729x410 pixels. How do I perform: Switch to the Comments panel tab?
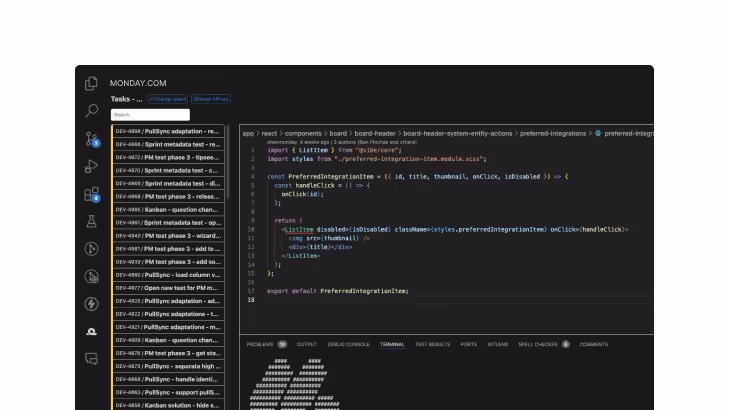click(x=594, y=344)
